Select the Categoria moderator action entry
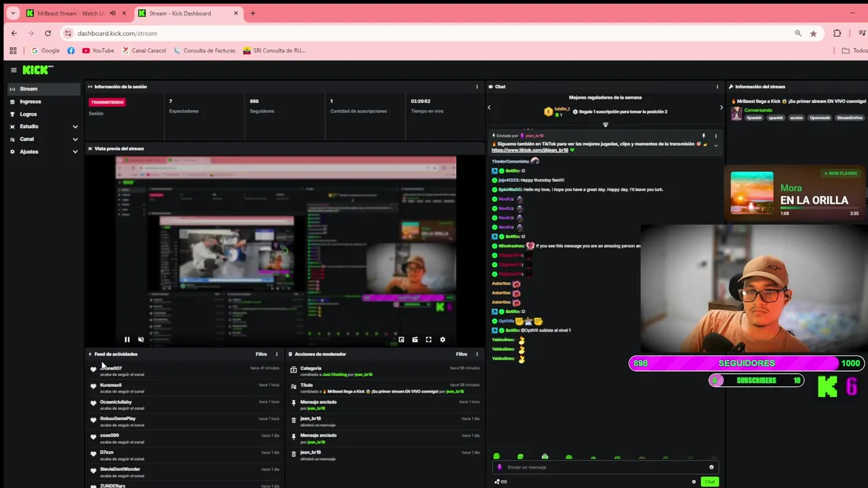 pyautogui.click(x=384, y=371)
